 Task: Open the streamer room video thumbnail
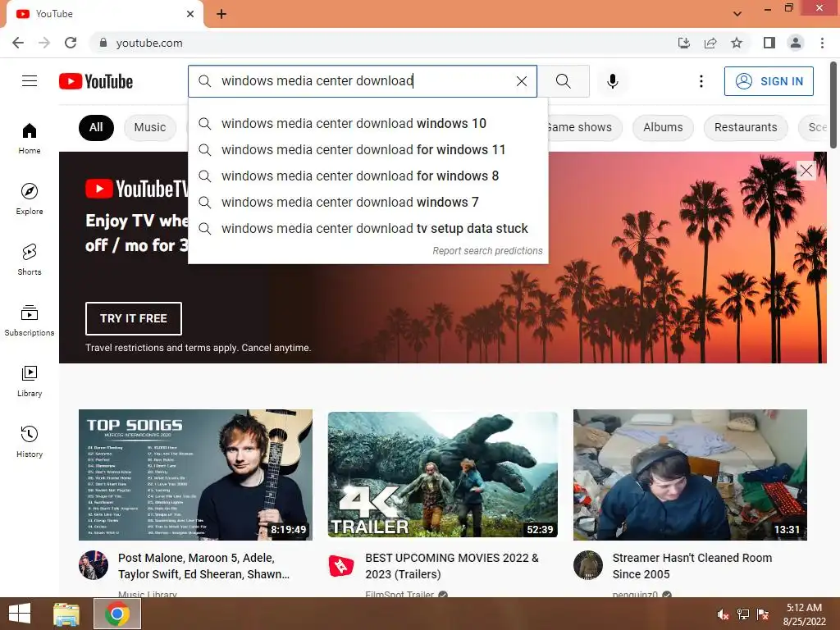[690, 475]
